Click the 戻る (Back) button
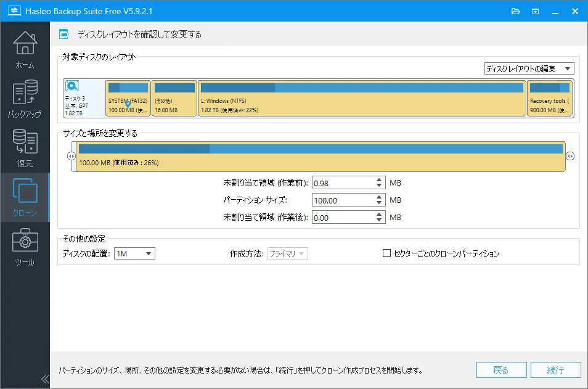The height and width of the screenshot is (389, 588). tap(501, 371)
